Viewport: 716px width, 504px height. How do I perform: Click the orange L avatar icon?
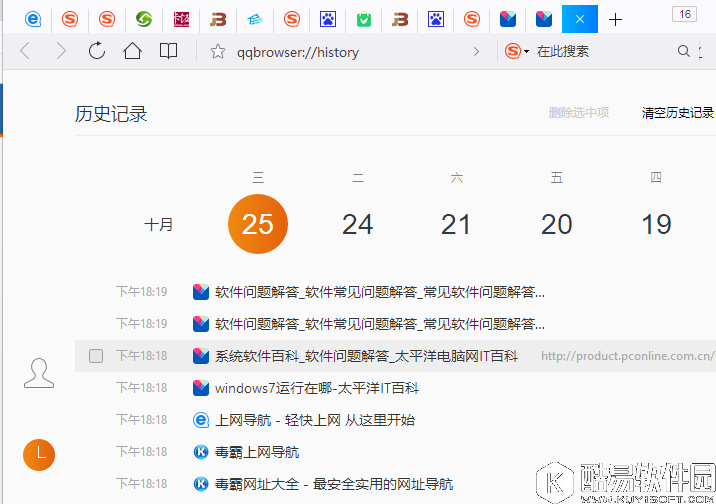coord(39,455)
